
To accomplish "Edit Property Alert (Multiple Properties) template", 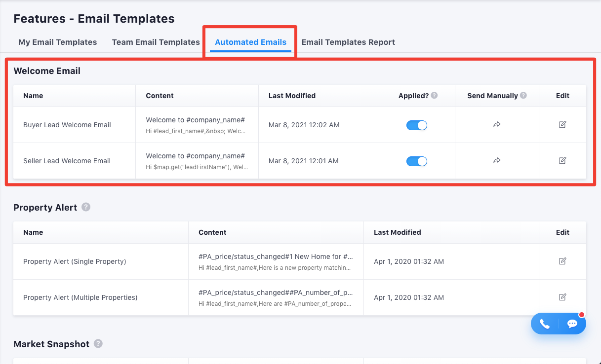I will 562,297.
